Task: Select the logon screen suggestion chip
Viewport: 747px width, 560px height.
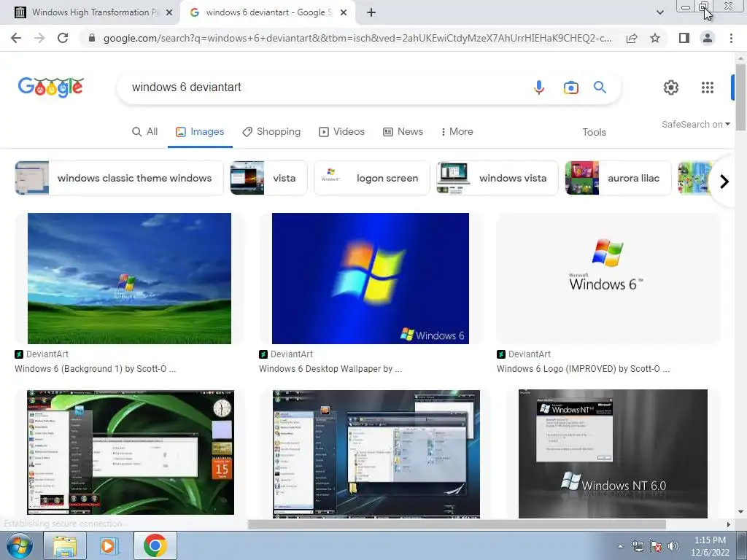Action: (x=371, y=178)
